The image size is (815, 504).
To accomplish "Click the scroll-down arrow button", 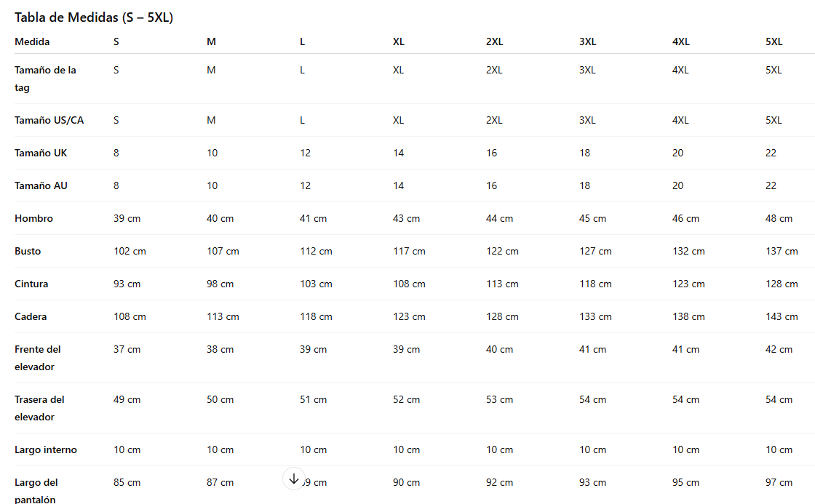I will [x=293, y=479].
